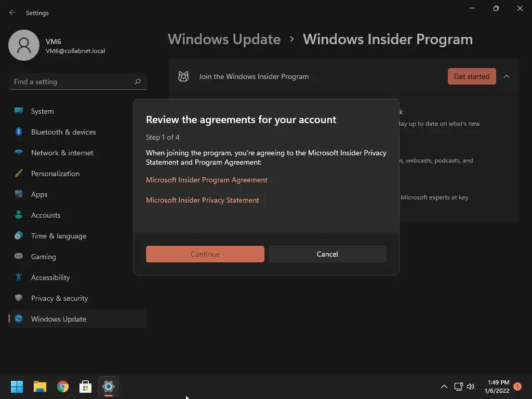
Task: Open File Explorer from the taskbar
Action: tap(39, 387)
